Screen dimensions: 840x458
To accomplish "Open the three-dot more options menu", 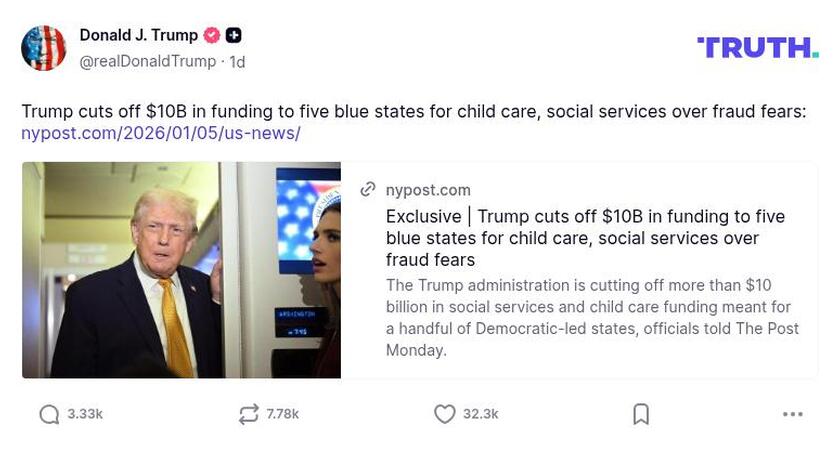I will pos(792,414).
